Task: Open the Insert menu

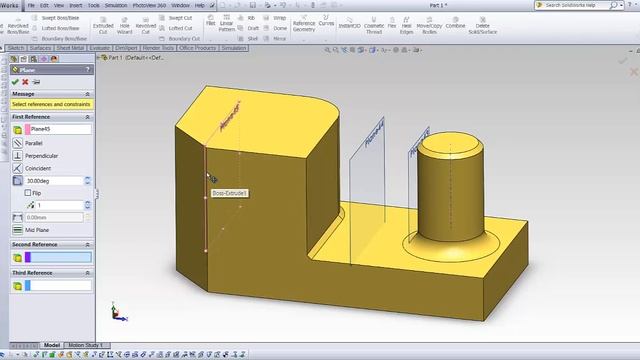Action: [76, 5]
